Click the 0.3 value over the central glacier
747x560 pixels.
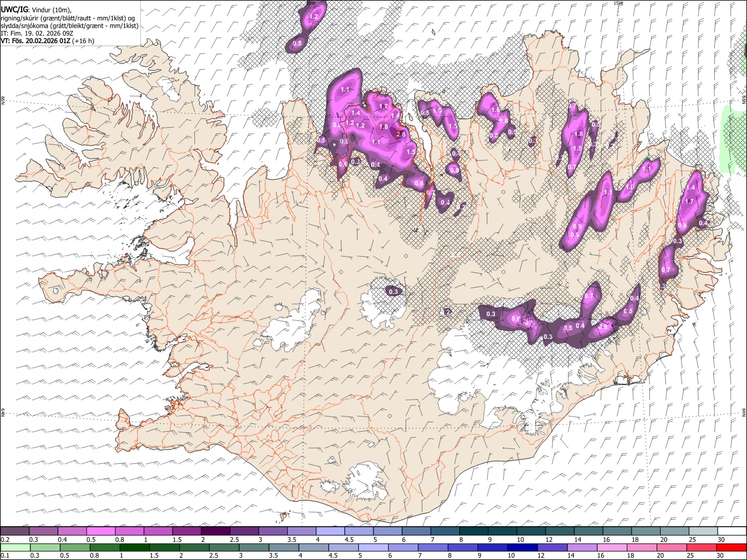(x=393, y=292)
